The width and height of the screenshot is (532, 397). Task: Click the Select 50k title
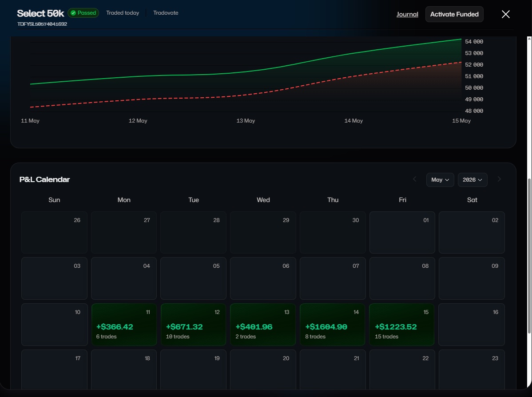click(40, 13)
